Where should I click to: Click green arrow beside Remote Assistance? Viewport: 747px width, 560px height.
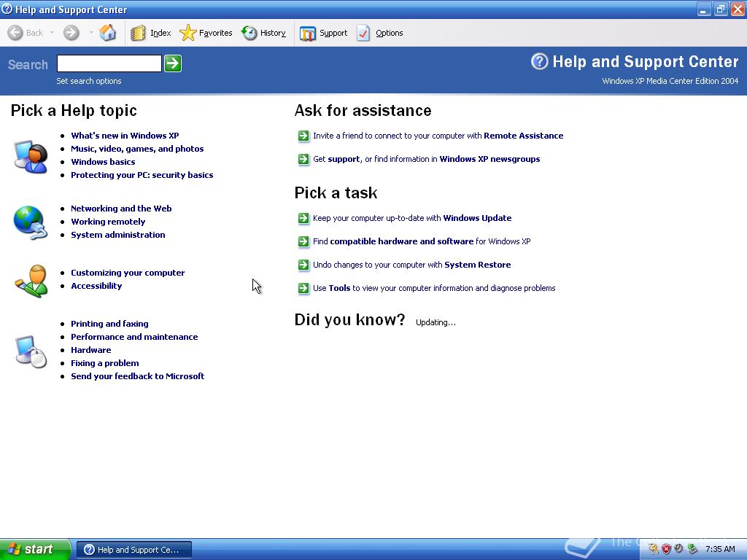(303, 136)
